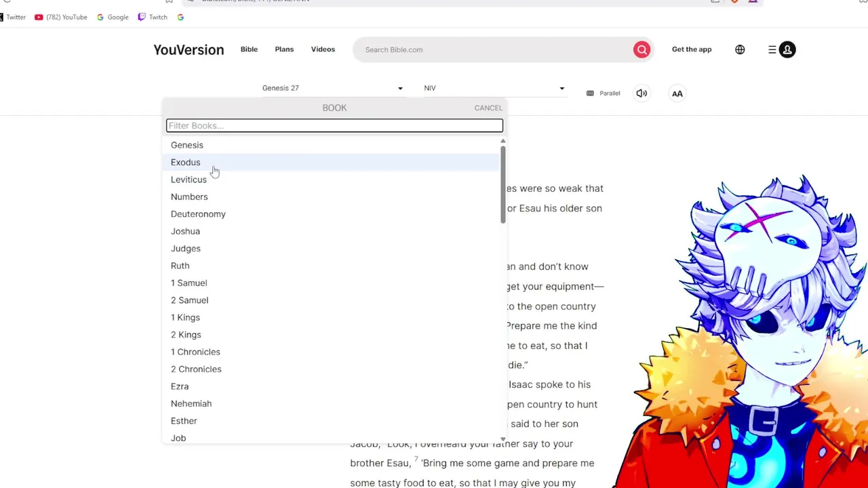Image resolution: width=868 pixels, height=488 pixels.
Task: Open the hamburger menu icon
Action: (x=772, y=49)
